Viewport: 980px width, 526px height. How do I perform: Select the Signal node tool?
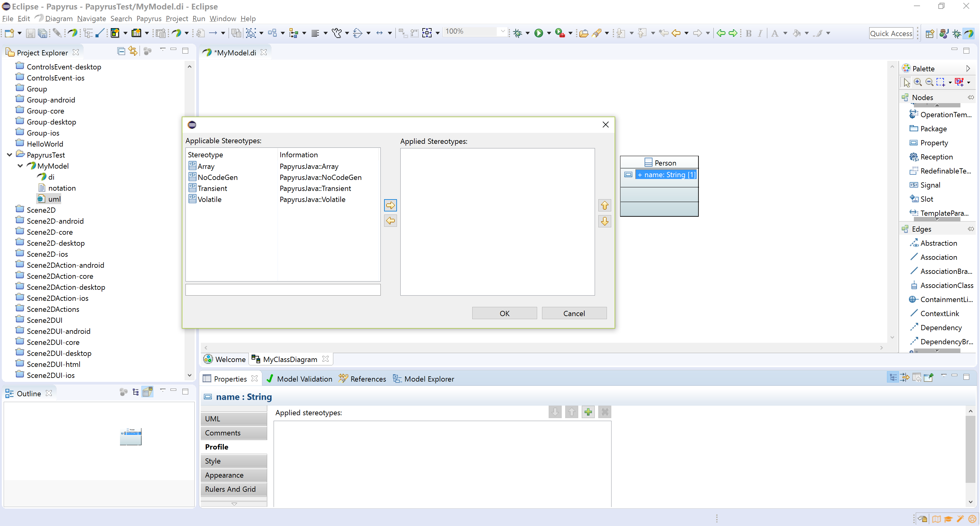925,185
